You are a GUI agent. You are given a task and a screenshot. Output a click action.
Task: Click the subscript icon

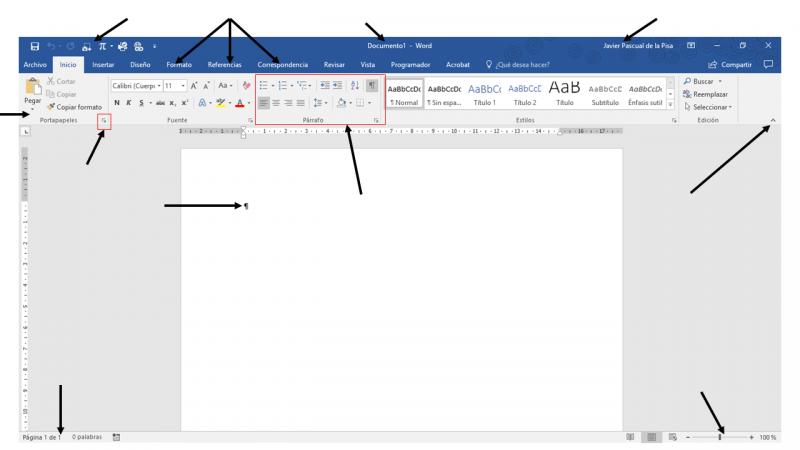(x=172, y=102)
